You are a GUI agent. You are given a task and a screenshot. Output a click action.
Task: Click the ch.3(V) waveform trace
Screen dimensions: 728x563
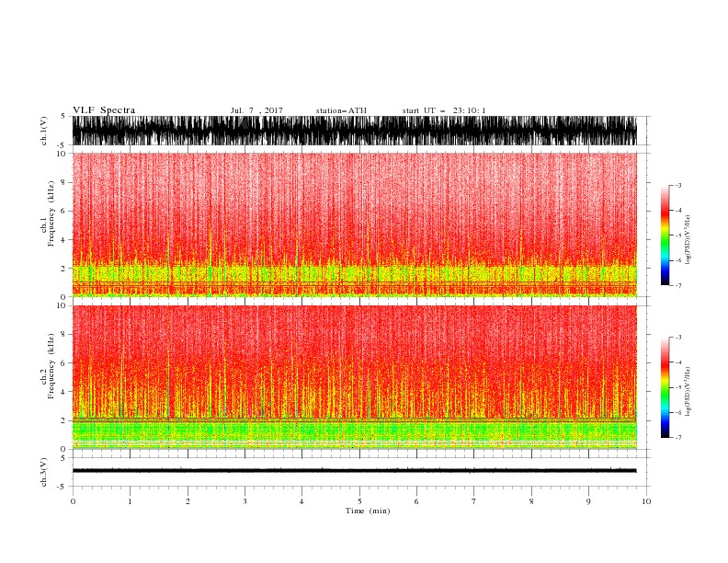tap(354, 471)
